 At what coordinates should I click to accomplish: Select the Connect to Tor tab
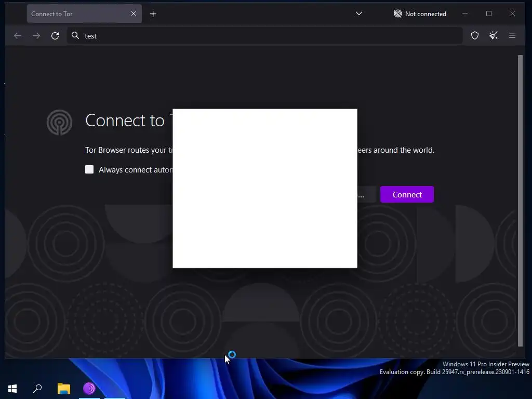click(x=84, y=14)
